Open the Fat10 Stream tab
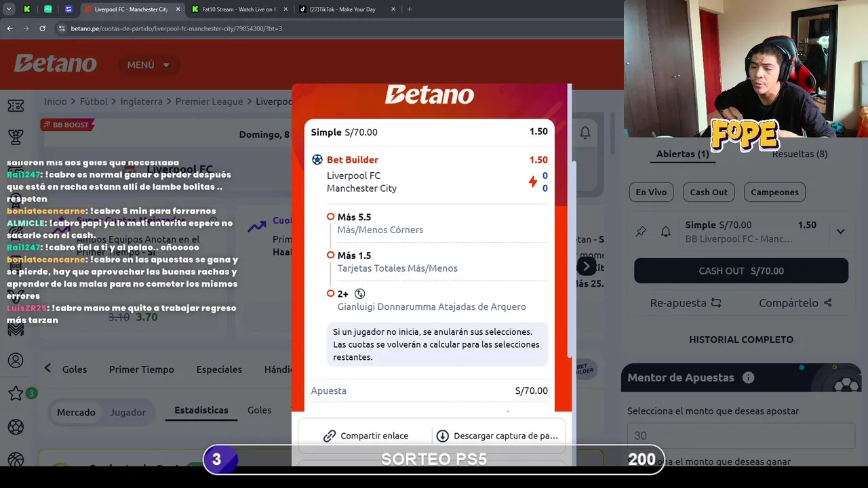Image resolution: width=868 pixels, height=488 pixels. (238, 9)
